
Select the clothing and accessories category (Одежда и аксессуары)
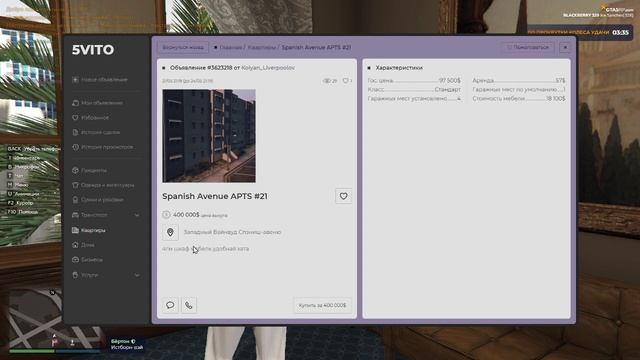tap(103, 185)
